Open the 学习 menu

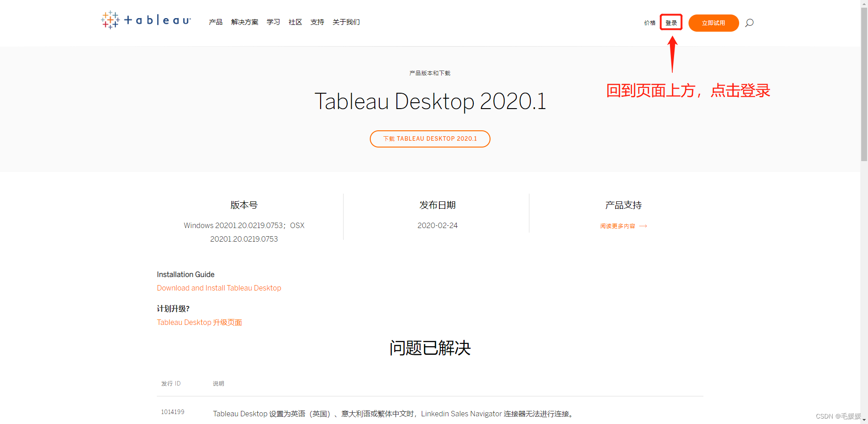[273, 22]
